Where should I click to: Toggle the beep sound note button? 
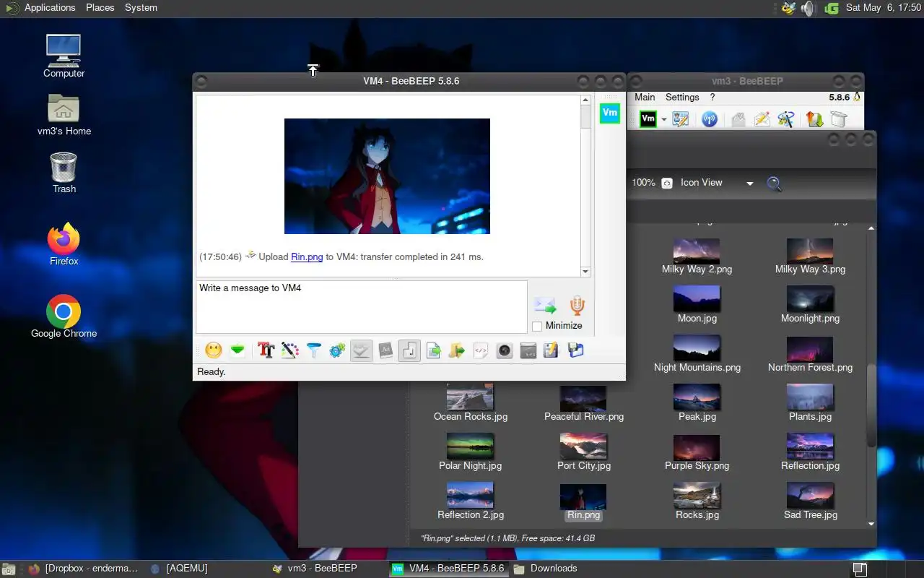(x=409, y=350)
